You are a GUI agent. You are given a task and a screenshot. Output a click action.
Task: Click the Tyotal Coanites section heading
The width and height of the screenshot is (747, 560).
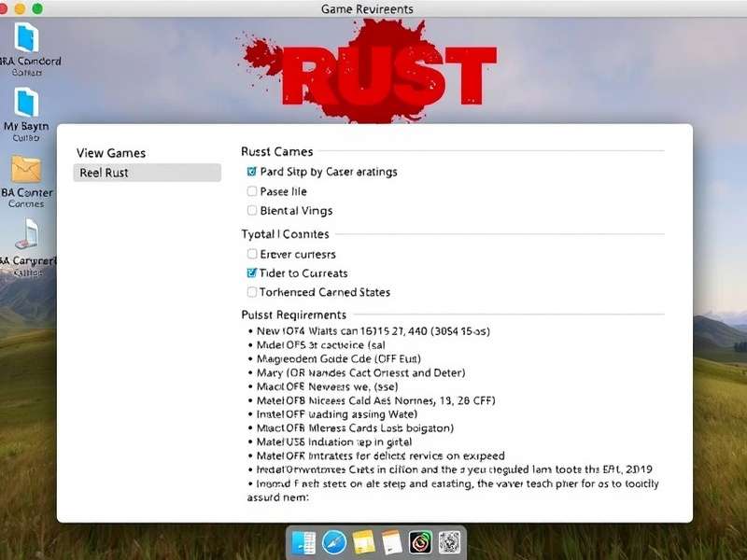pos(285,234)
